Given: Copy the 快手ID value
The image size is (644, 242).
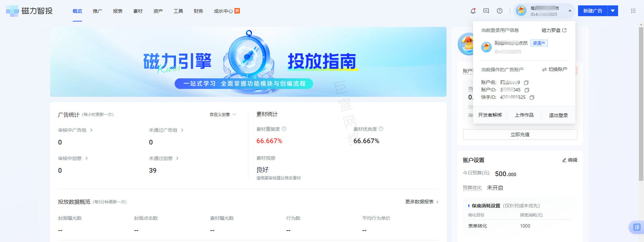Looking at the screenshot, I should [532, 97].
